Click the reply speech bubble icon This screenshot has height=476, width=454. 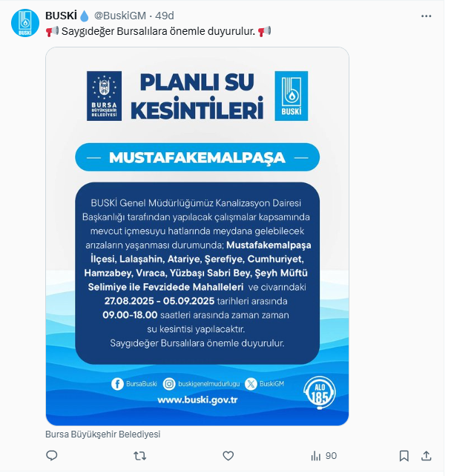click(52, 455)
